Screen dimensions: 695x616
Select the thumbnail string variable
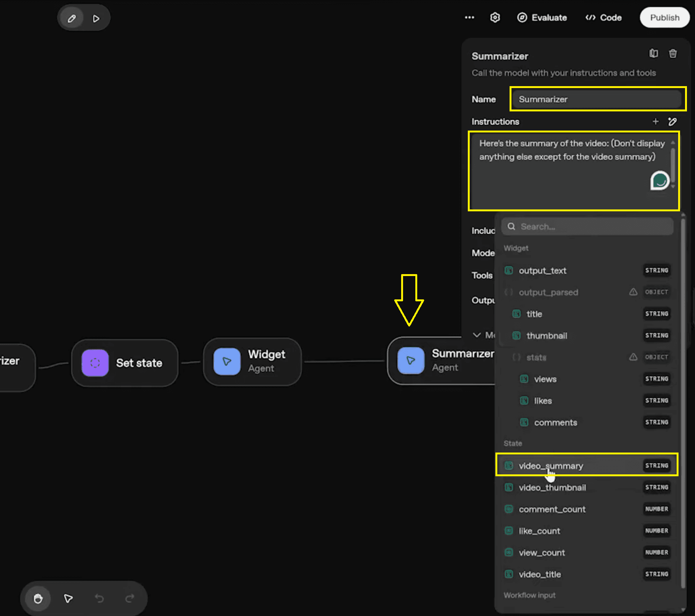587,336
